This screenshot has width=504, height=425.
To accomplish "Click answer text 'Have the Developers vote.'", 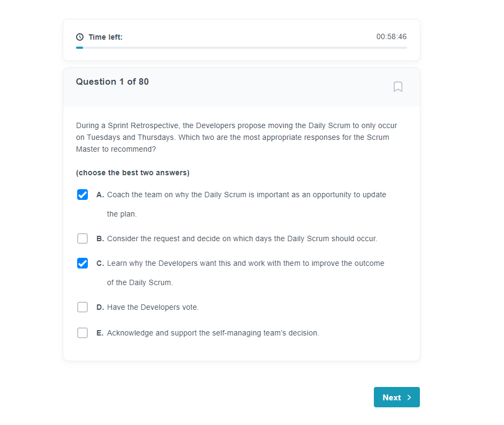I will [x=153, y=307].
